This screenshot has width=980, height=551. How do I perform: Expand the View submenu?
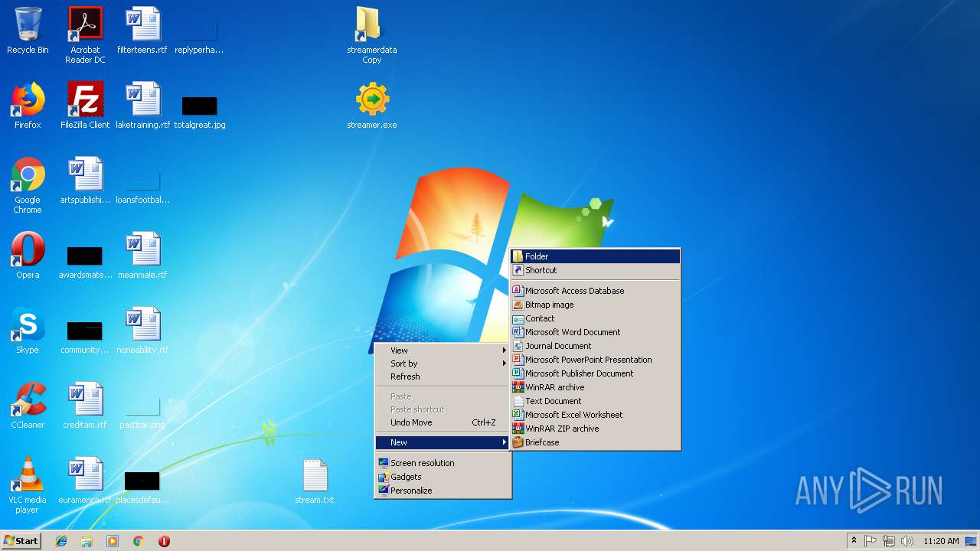coord(443,350)
